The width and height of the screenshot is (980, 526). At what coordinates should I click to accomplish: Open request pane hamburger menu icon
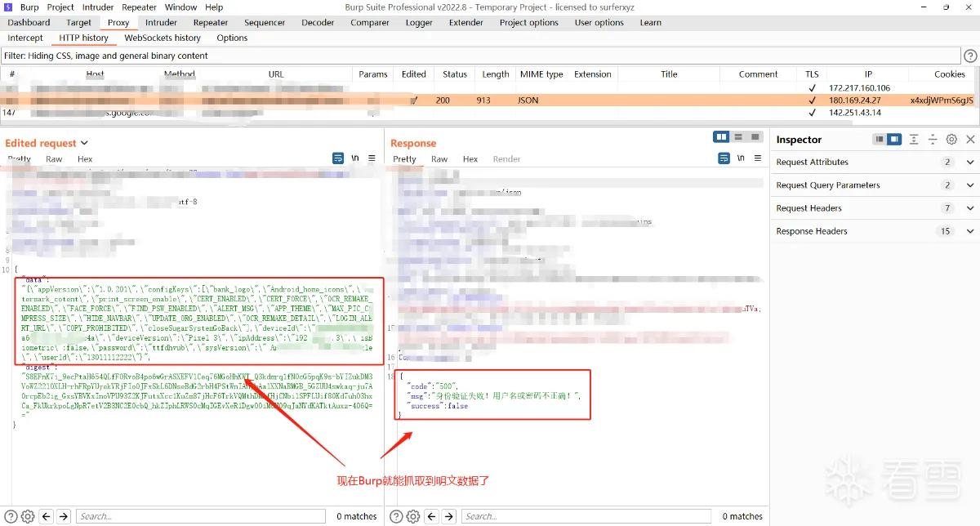tap(372, 158)
